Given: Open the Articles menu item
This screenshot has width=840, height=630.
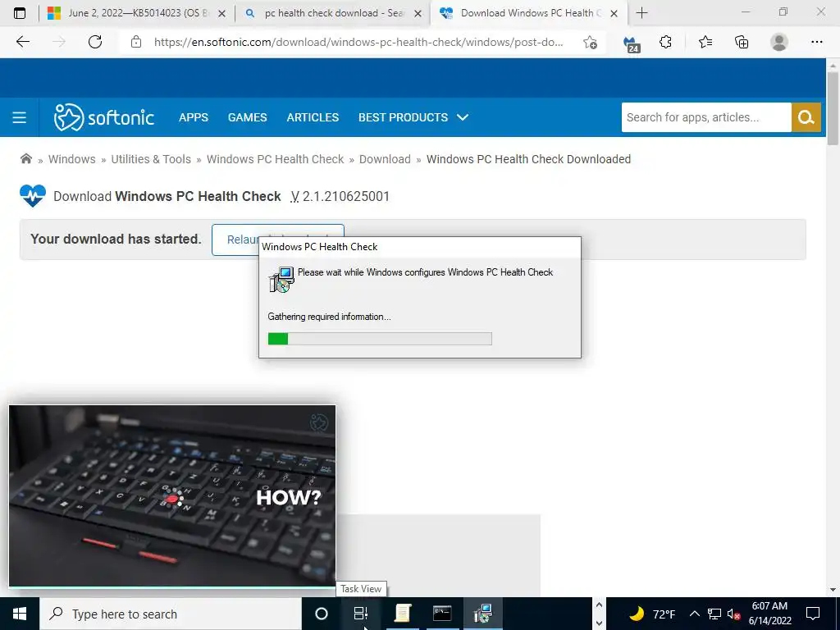Looking at the screenshot, I should 313,117.
